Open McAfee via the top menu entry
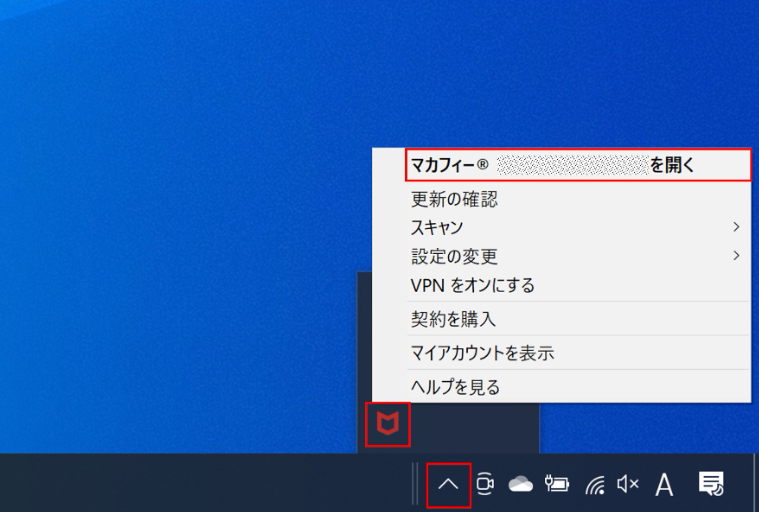Image resolution: width=759 pixels, height=512 pixels. pyautogui.click(x=578, y=166)
